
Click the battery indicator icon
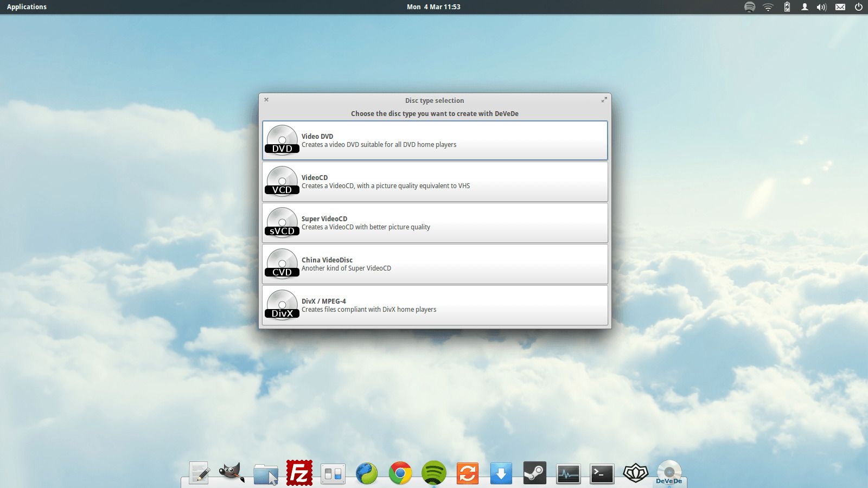(x=786, y=7)
